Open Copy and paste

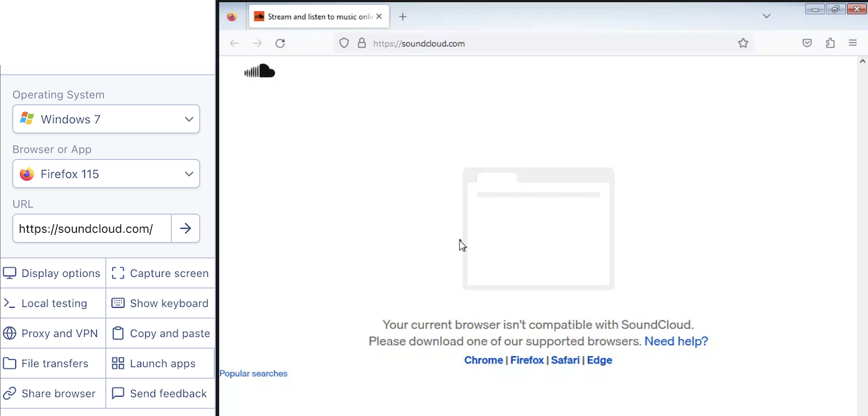[x=160, y=333]
